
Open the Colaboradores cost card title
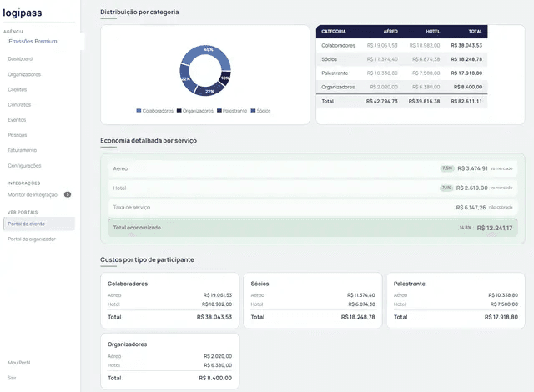pyautogui.click(x=128, y=284)
